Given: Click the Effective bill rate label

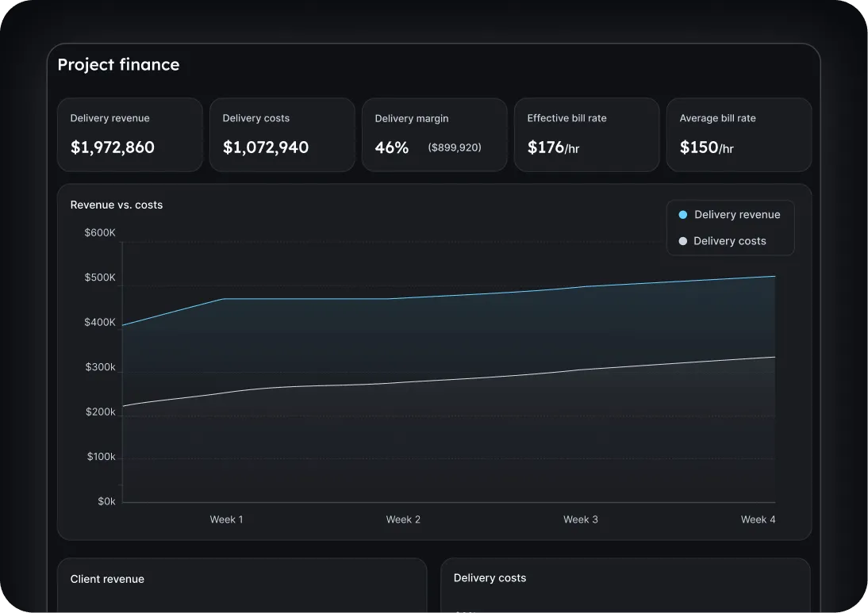Looking at the screenshot, I should (x=567, y=118).
